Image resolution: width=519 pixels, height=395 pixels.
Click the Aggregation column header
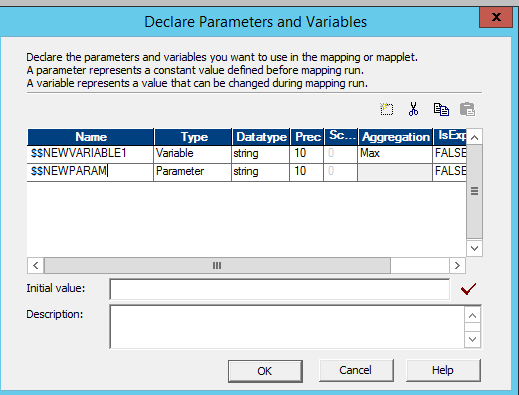pos(395,137)
